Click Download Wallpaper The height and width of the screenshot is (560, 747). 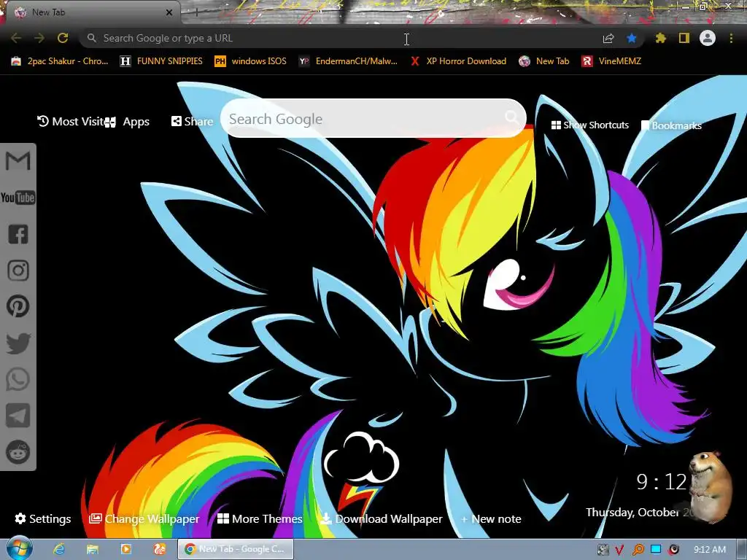click(x=381, y=518)
